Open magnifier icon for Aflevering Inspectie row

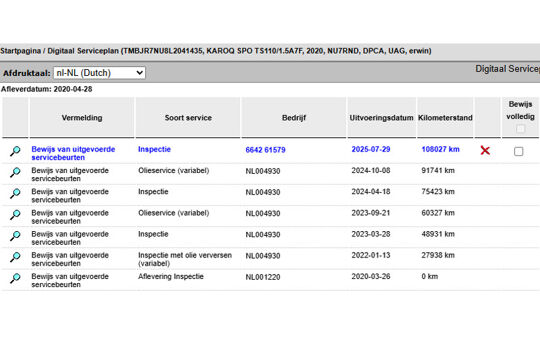pos(15,278)
